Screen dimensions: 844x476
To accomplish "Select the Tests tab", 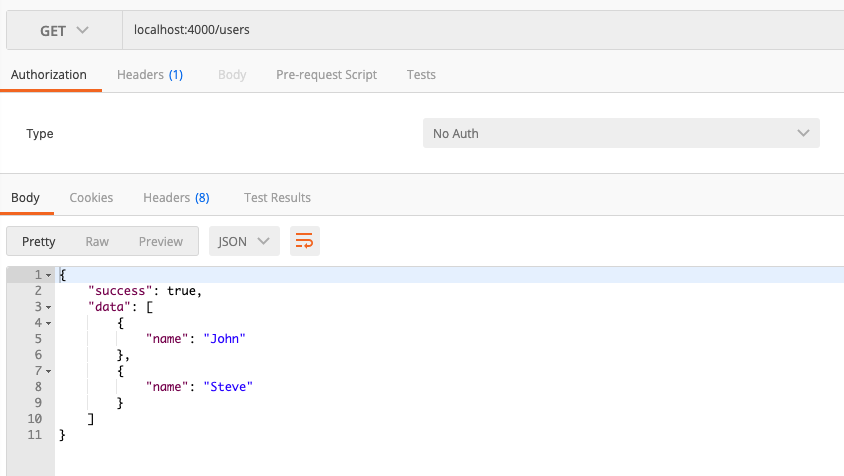I will (421, 74).
